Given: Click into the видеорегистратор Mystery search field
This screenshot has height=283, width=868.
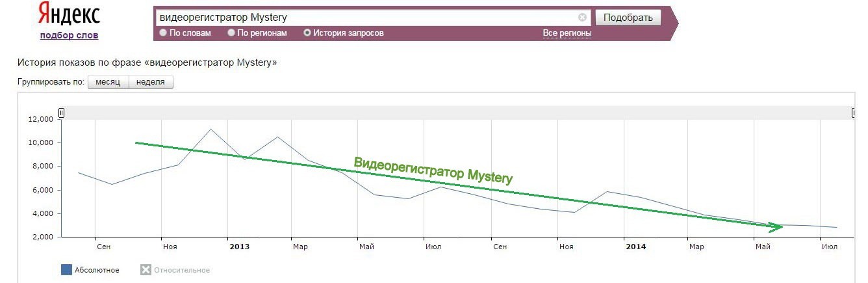Looking at the screenshot, I should tap(367, 18).
